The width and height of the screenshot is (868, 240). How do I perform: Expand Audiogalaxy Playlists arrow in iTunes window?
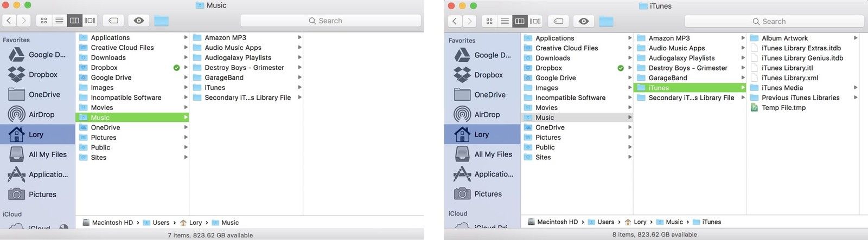click(743, 58)
